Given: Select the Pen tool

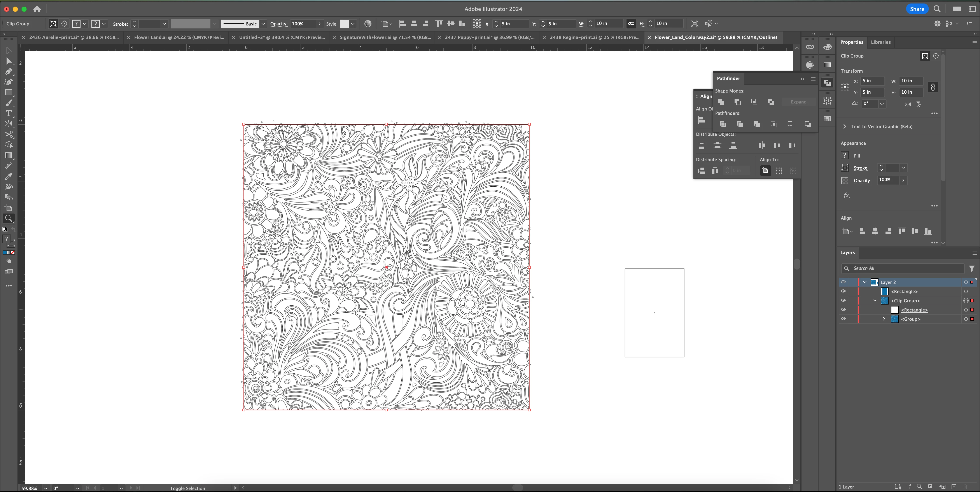Looking at the screenshot, I should [x=8, y=72].
